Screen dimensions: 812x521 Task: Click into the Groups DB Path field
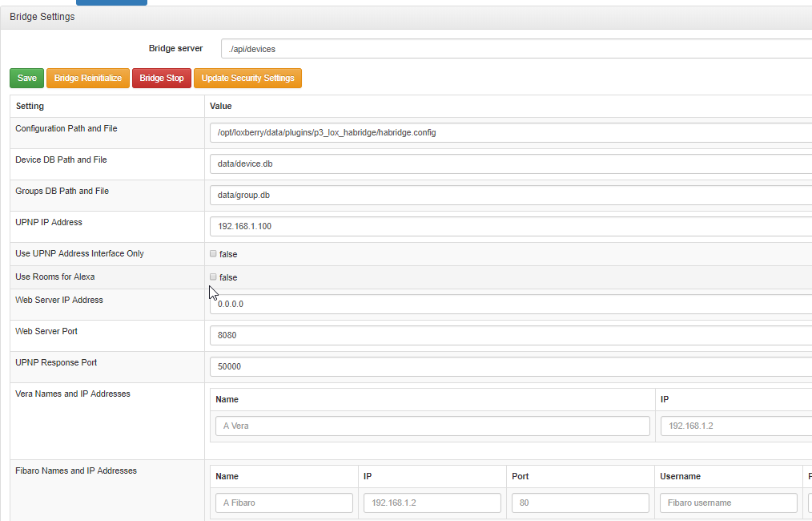513,195
